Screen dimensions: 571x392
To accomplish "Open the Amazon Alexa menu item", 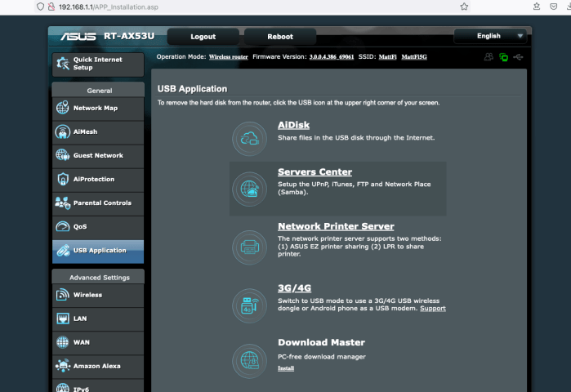I will (98, 366).
